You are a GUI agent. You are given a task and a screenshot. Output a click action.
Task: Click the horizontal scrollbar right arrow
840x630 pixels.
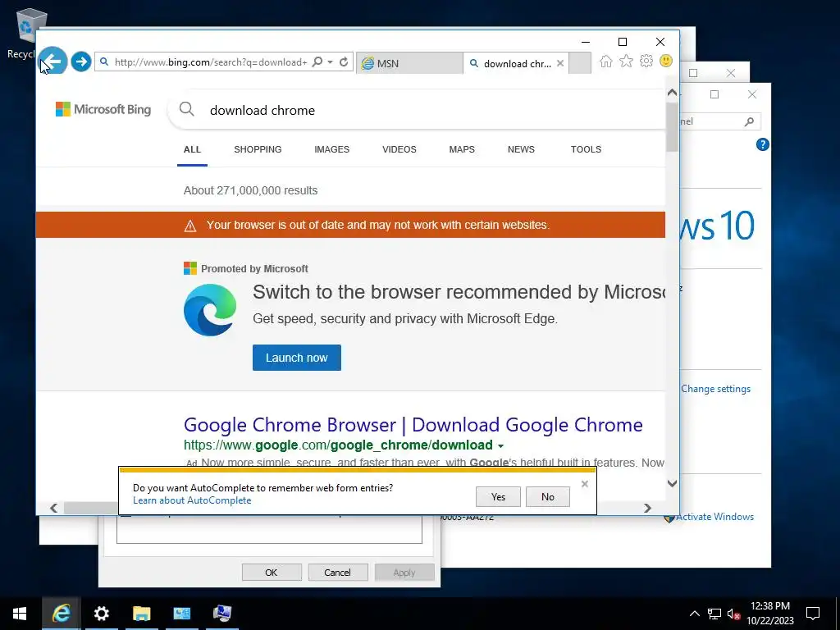(648, 508)
